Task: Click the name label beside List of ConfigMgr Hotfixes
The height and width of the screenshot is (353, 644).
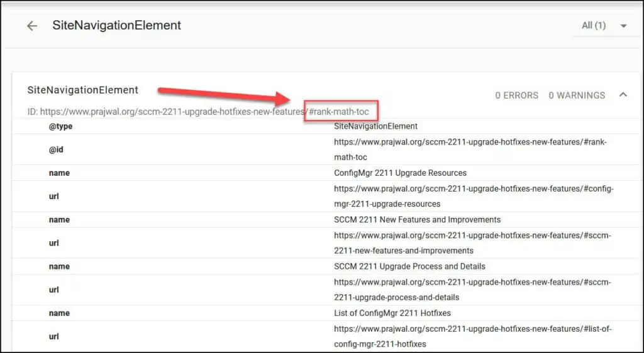Action: 59,313
